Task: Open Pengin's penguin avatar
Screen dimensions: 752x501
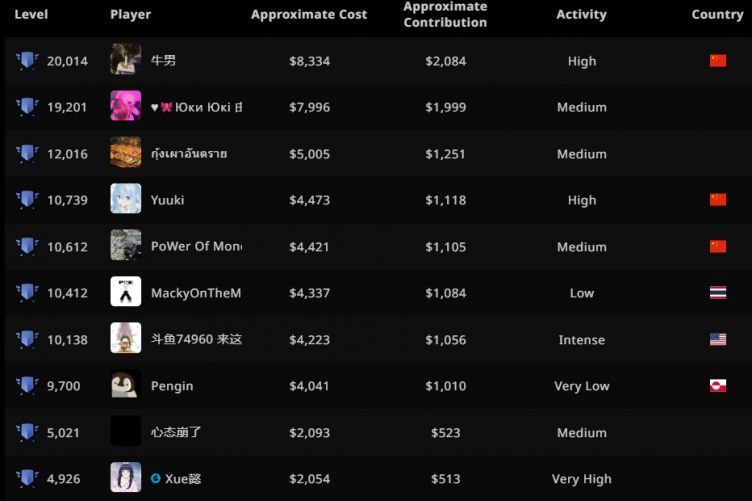Action: [x=126, y=386]
